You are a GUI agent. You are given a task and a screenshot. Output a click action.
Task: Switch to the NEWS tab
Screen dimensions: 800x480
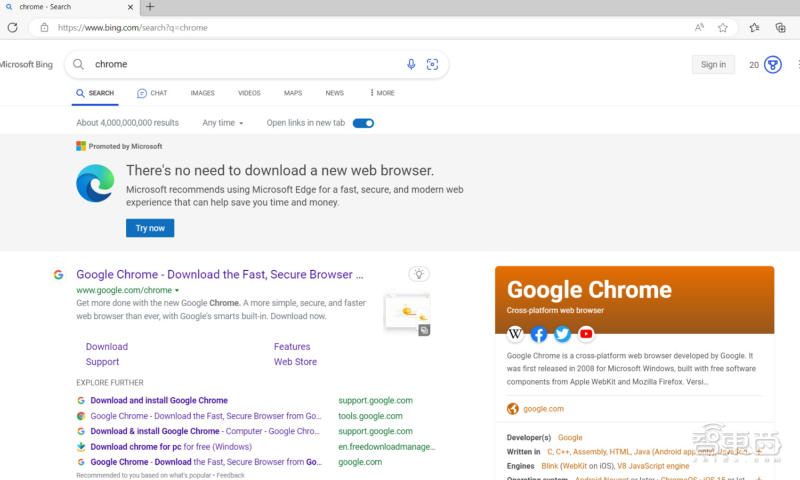pyautogui.click(x=335, y=93)
